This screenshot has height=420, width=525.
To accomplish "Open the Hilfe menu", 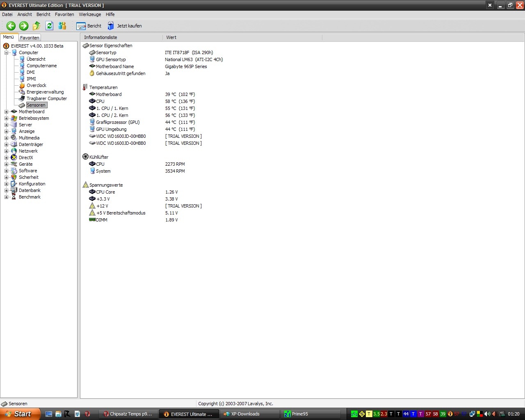I will 110,14.
